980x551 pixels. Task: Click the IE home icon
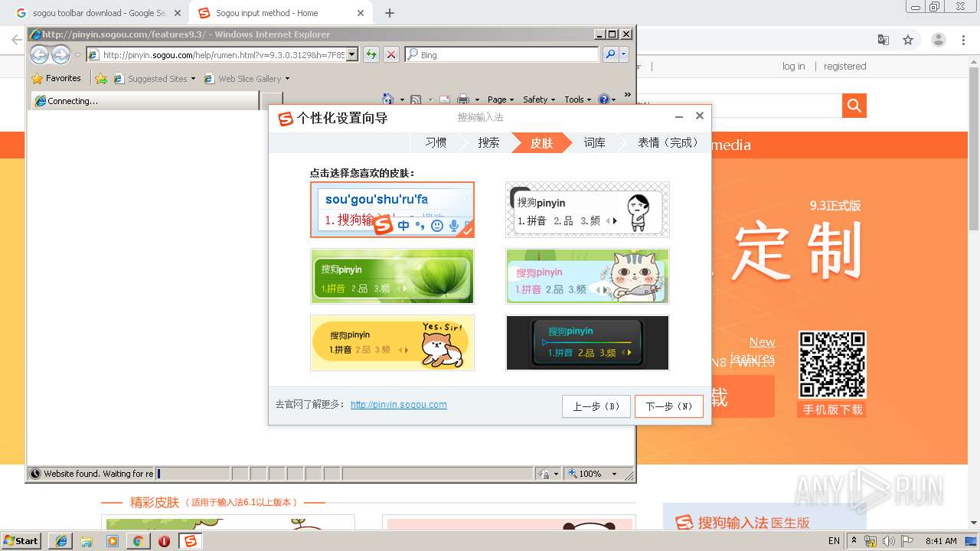[x=388, y=99]
